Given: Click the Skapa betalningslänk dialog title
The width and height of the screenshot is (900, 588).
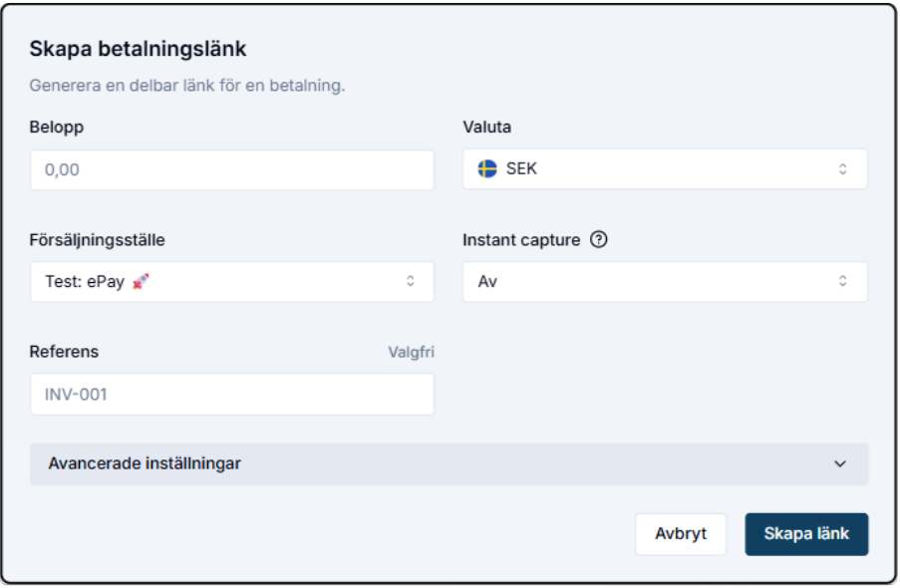Looking at the screenshot, I should click(x=138, y=48).
